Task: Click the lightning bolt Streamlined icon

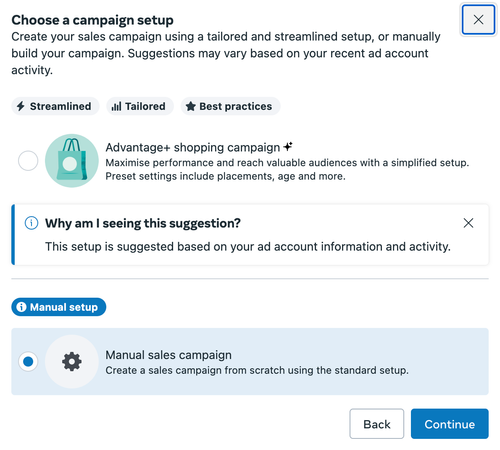Action: pyautogui.click(x=21, y=106)
